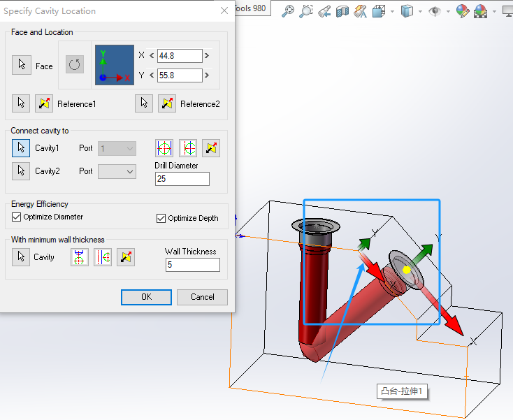Decrease X value with left arrow
The image size is (513, 420).
pyautogui.click(x=152, y=56)
